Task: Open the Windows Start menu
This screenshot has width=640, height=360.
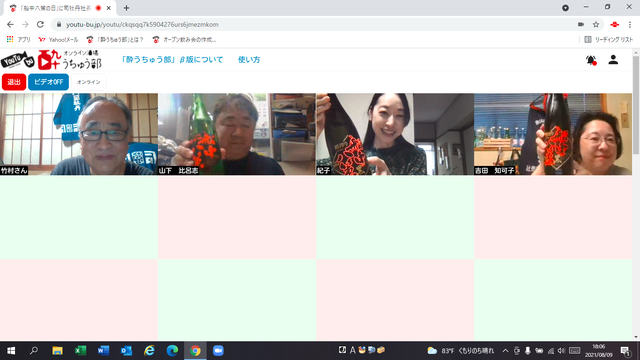Action: [x=11, y=351]
